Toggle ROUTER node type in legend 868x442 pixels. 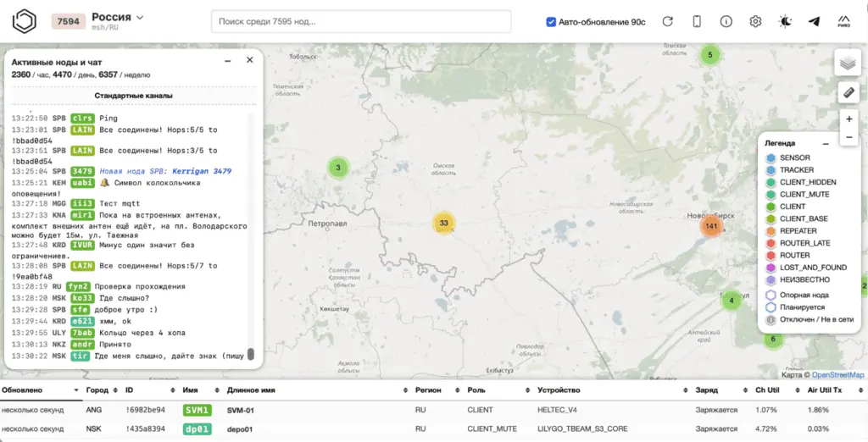click(x=793, y=255)
